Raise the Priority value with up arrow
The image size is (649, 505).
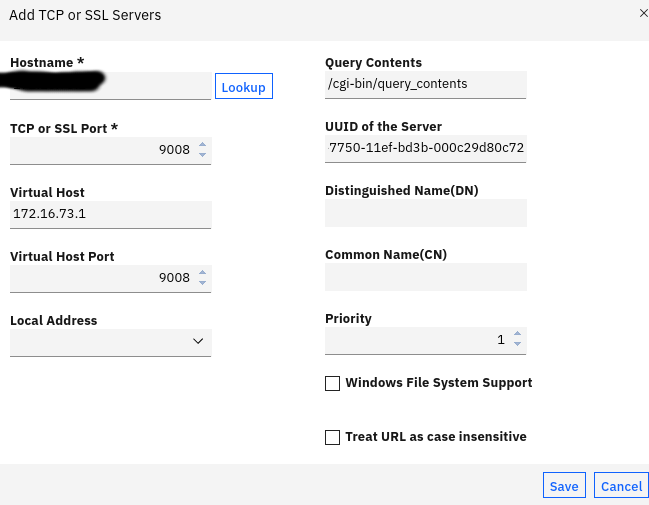517,335
